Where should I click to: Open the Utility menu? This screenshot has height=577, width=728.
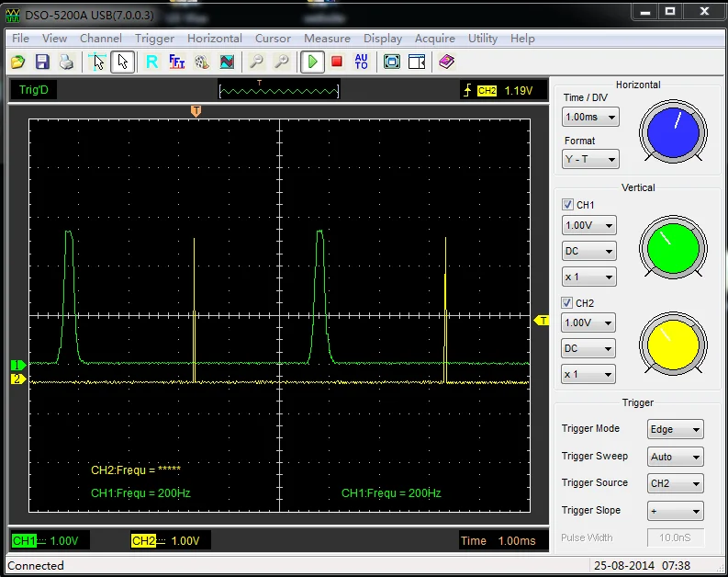click(483, 39)
